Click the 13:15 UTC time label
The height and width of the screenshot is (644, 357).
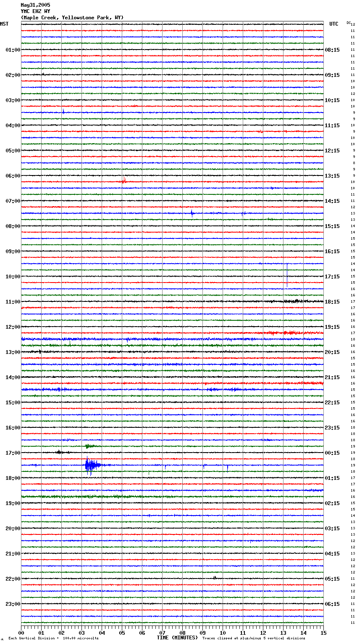332,176
